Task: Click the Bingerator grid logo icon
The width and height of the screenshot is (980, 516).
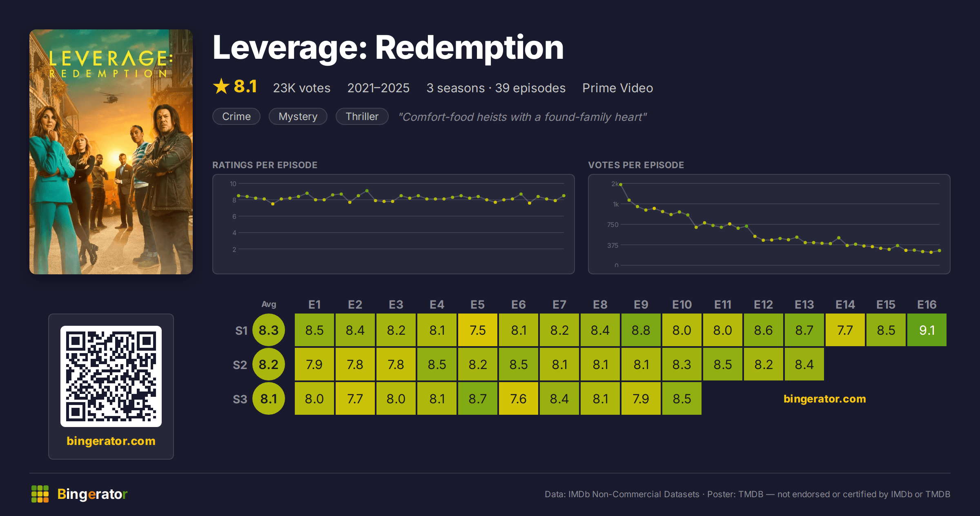Action: click(40, 494)
